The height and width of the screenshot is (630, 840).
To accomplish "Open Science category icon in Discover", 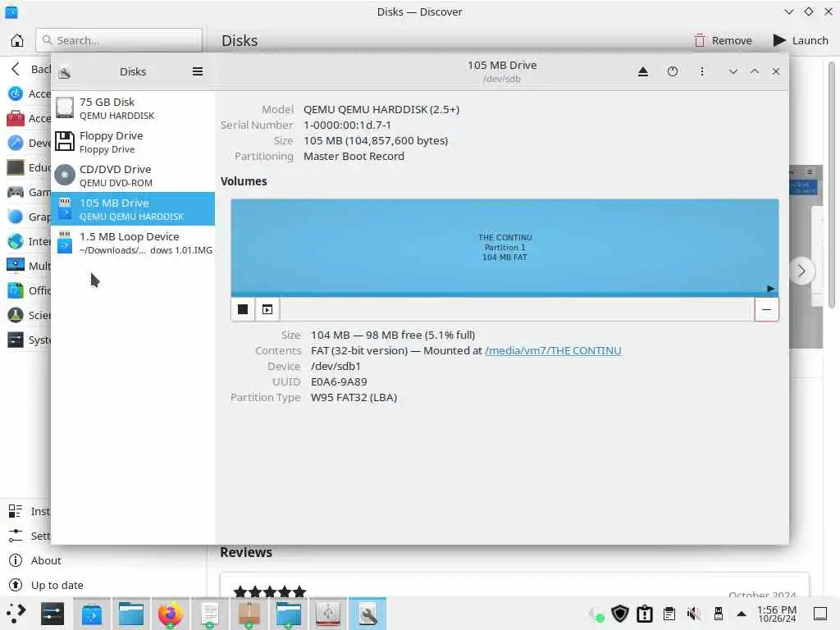I will point(16,316).
